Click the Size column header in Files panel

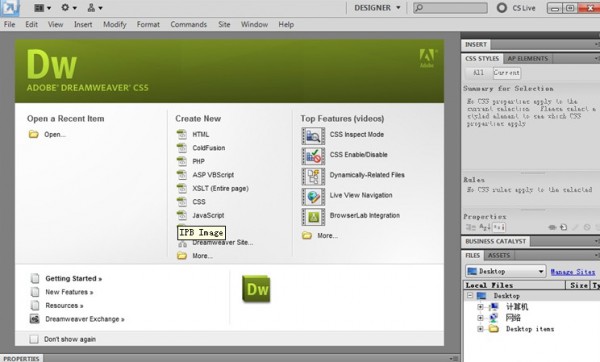click(x=578, y=285)
